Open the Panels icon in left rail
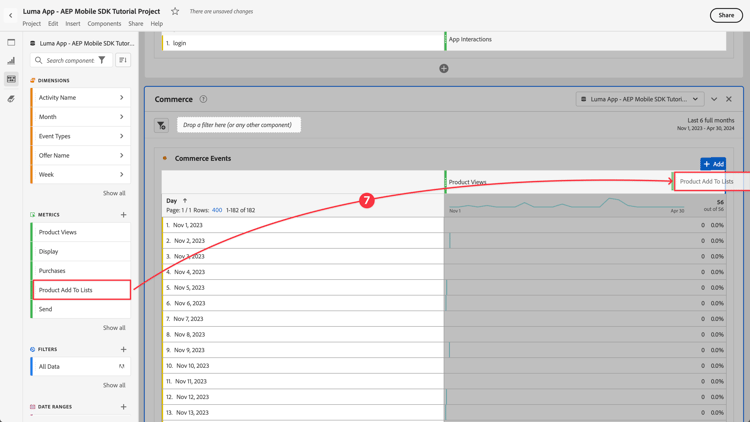The height and width of the screenshot is (422, 750). pos(11,43)
